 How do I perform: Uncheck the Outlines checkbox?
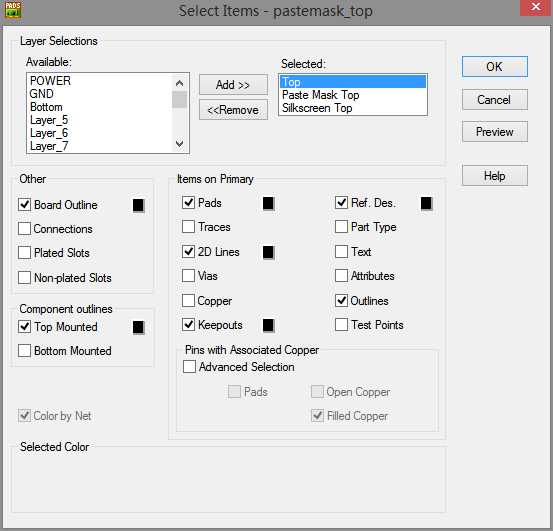tap(341, 300)
